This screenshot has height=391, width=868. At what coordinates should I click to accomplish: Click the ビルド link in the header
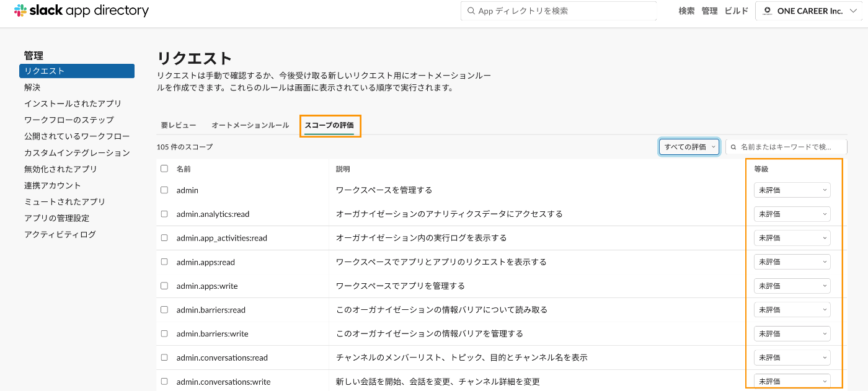tap(737, 11)
